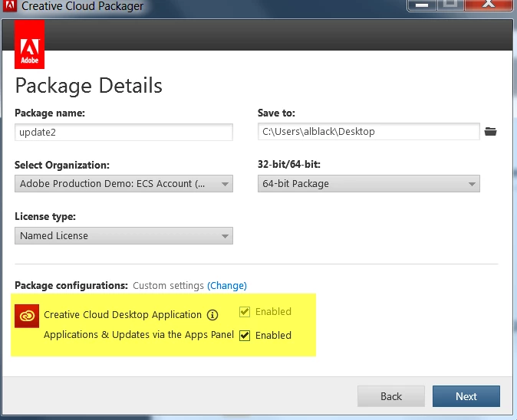Screen dimensions: 517x420
Task: Click the Package Details heading
Action: pos(89,86)
